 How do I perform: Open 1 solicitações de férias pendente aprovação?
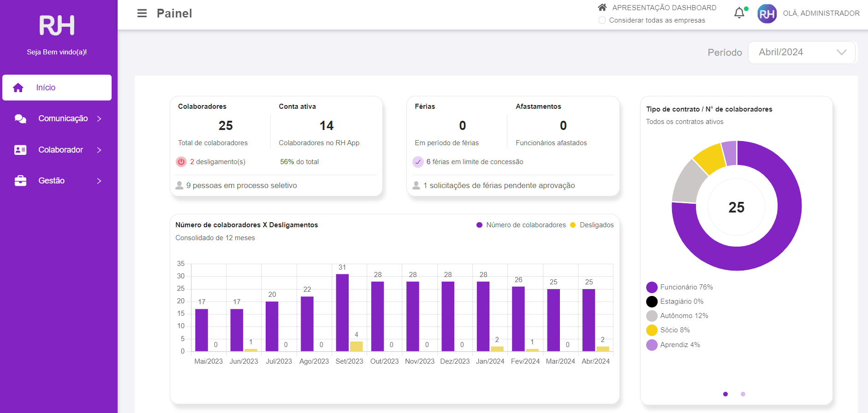[499, 185]
